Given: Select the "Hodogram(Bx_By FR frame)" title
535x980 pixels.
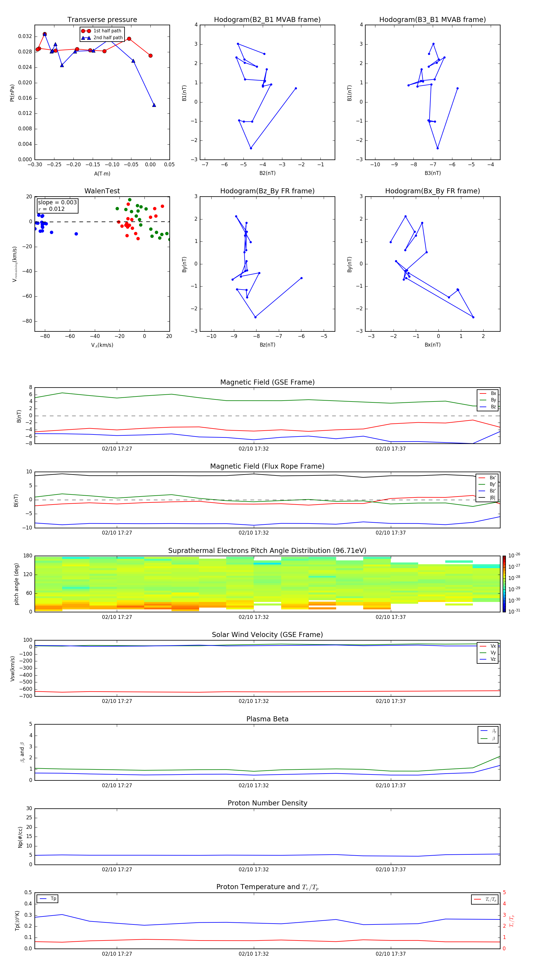Looking at the screenshot, I should pos(432,191).
